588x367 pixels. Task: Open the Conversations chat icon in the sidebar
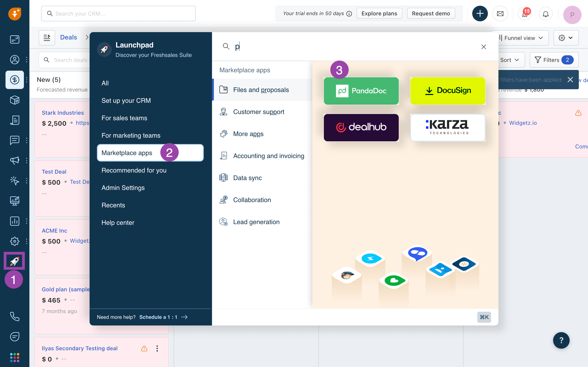[x=14, y=140]
